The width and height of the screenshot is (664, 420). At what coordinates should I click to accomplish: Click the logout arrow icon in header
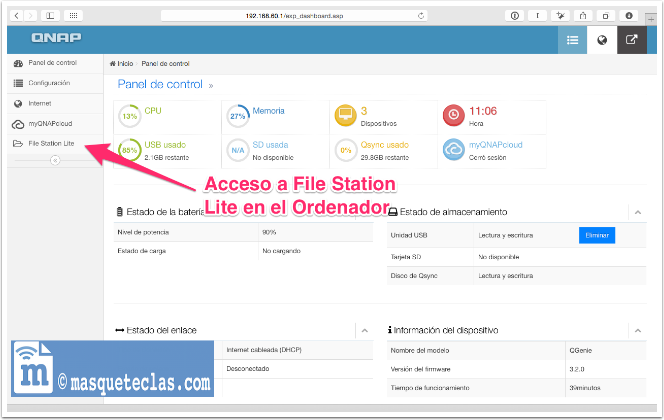coord(631,40)
